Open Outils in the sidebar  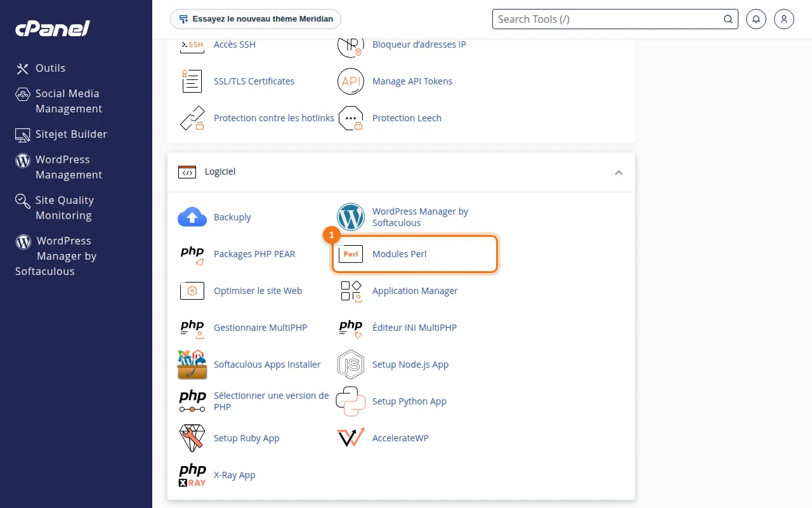click(x=41, y=68)
